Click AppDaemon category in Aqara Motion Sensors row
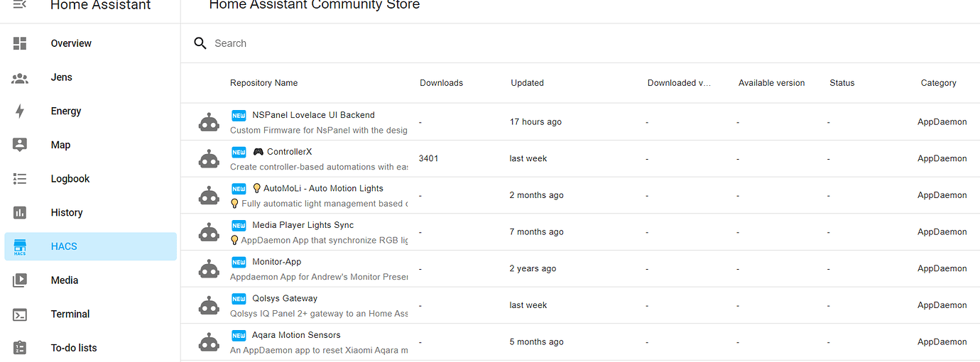This screenshot has height=362, width=980. click(942, 342)
